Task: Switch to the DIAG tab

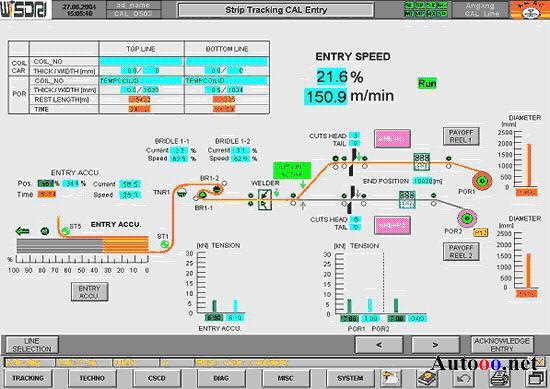Action: tap(221, 378)
